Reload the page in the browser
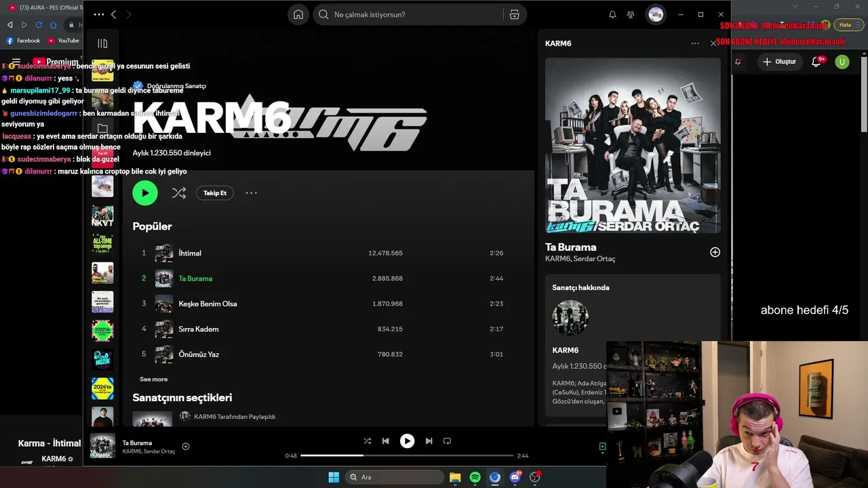The image size is (868, 488). 39,25
